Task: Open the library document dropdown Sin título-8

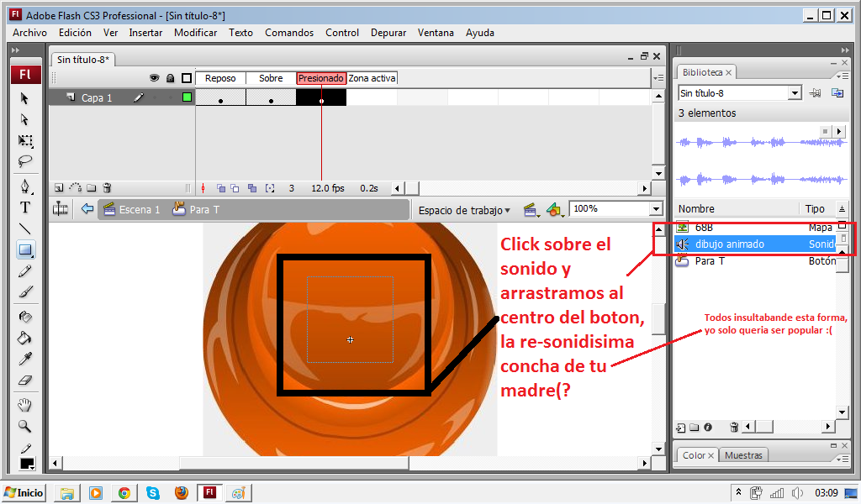Action: (x=795, y=93)
